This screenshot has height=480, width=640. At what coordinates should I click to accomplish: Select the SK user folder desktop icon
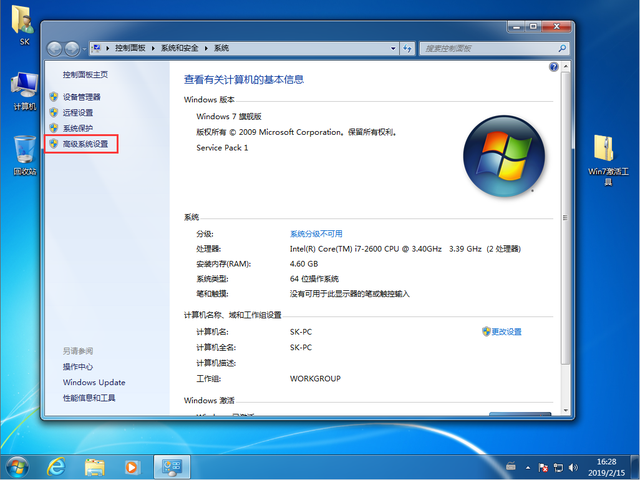(24, 24)
